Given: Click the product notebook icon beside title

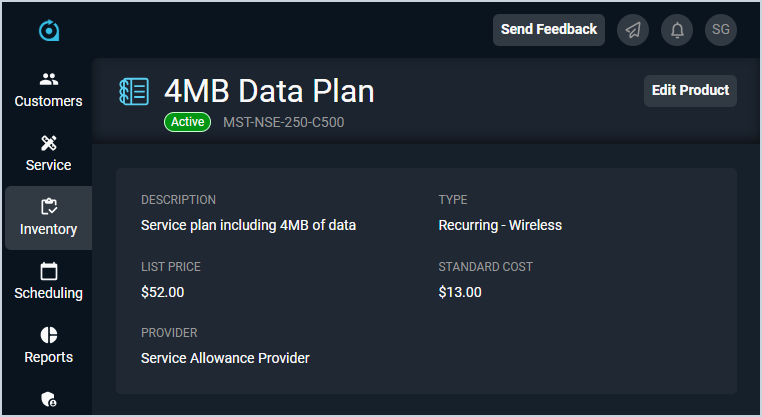Looking at the screenshot, I should click(x=134, y=91).
